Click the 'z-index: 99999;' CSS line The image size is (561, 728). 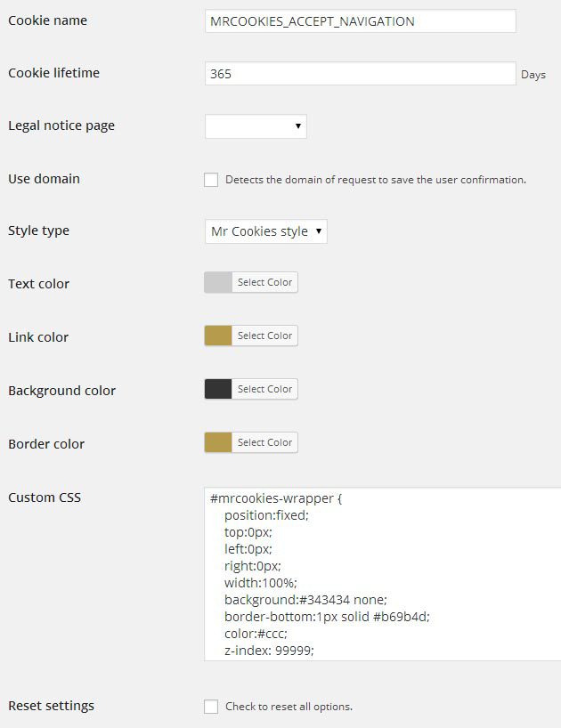pyautogui.click(x=269, y=651)
